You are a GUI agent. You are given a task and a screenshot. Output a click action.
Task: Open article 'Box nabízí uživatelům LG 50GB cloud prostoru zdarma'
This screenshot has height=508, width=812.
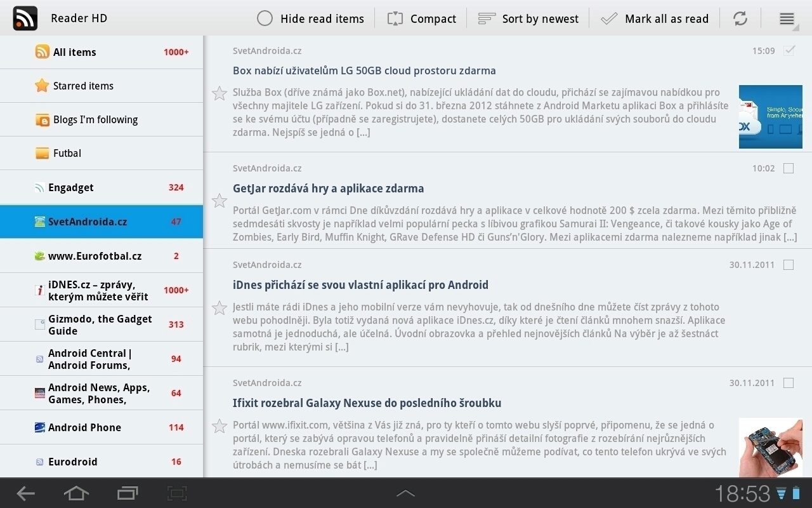[x=364, y=70]
